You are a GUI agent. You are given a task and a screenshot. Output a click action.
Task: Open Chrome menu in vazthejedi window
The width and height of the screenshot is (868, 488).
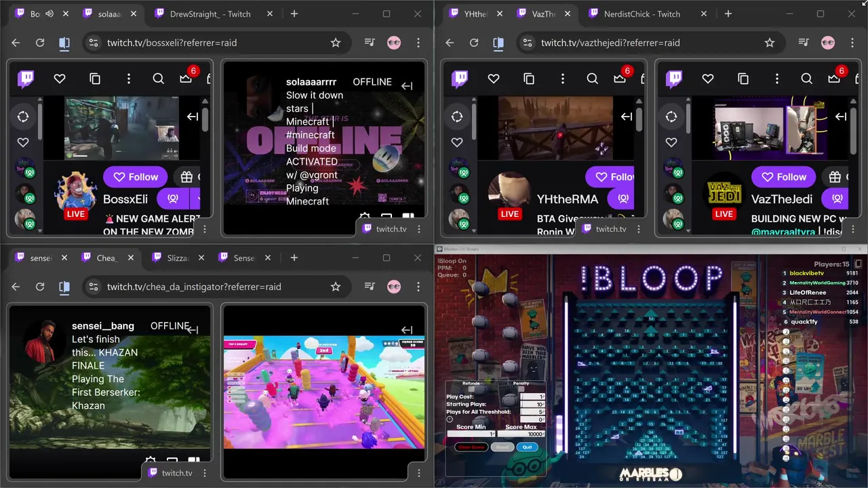click(852, 43)
